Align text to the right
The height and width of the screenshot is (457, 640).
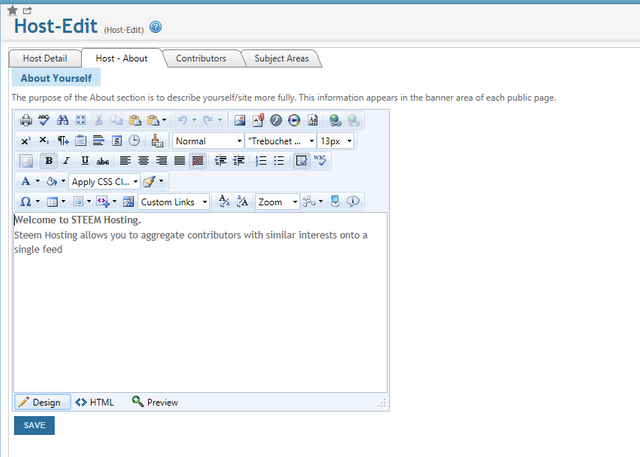[x=161, y=161]
